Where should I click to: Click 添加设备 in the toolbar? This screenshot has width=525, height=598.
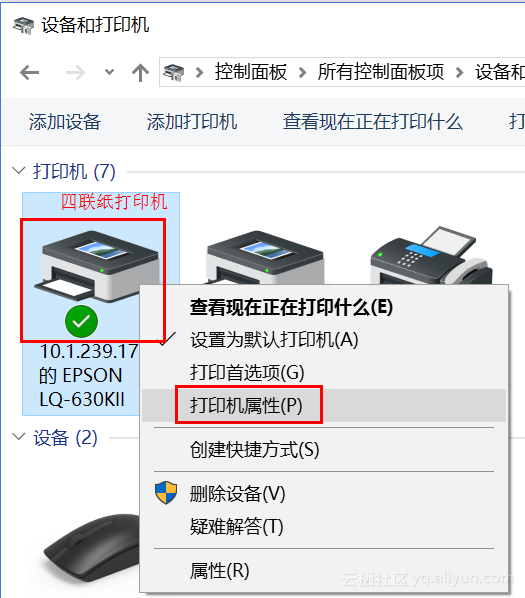[x=65, y=122]
